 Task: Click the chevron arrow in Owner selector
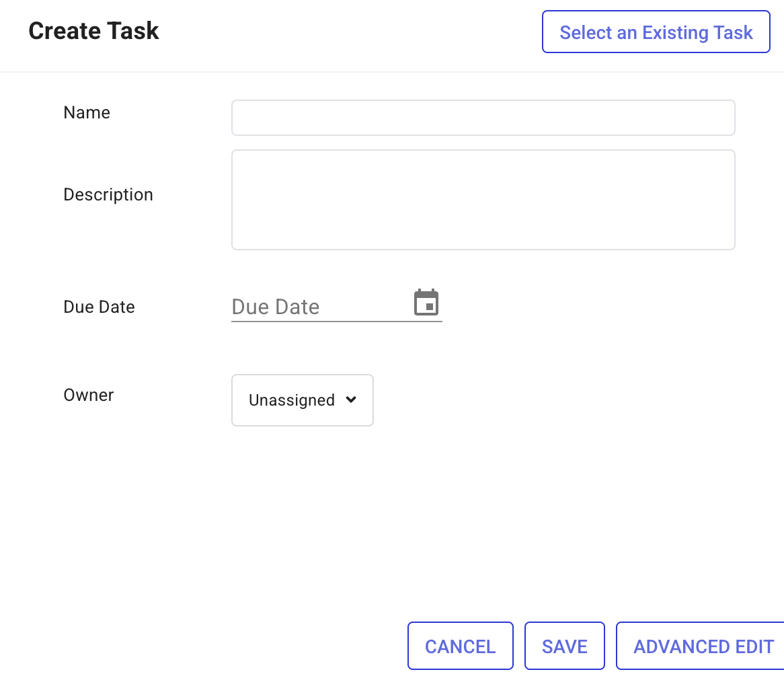[x=351, y=400]
